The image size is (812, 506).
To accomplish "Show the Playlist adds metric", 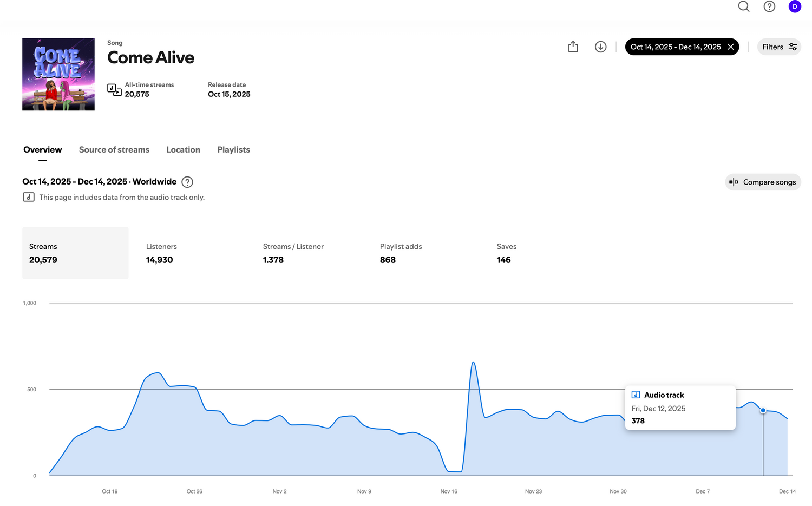I will tap(401, 253).
